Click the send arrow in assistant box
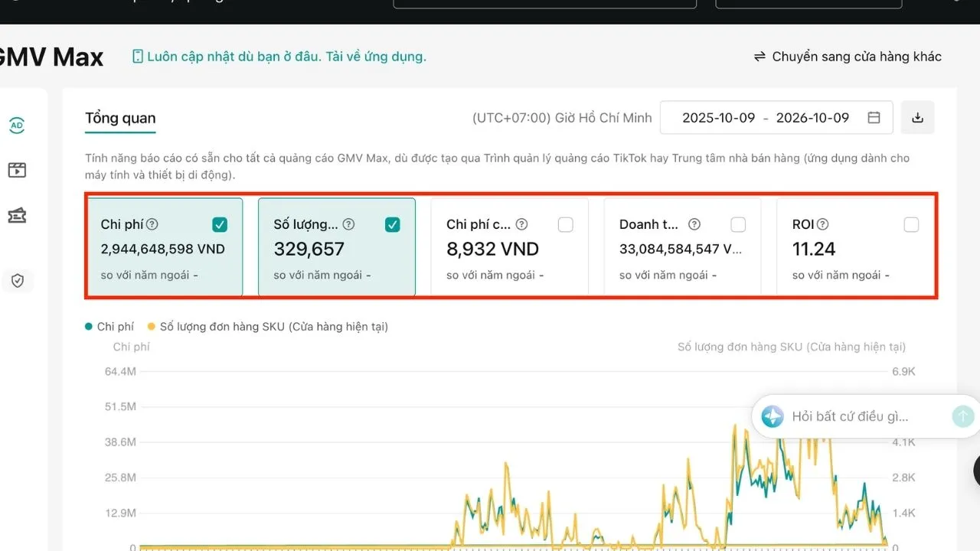Screen dimensions: 980x551 [962, 416]
